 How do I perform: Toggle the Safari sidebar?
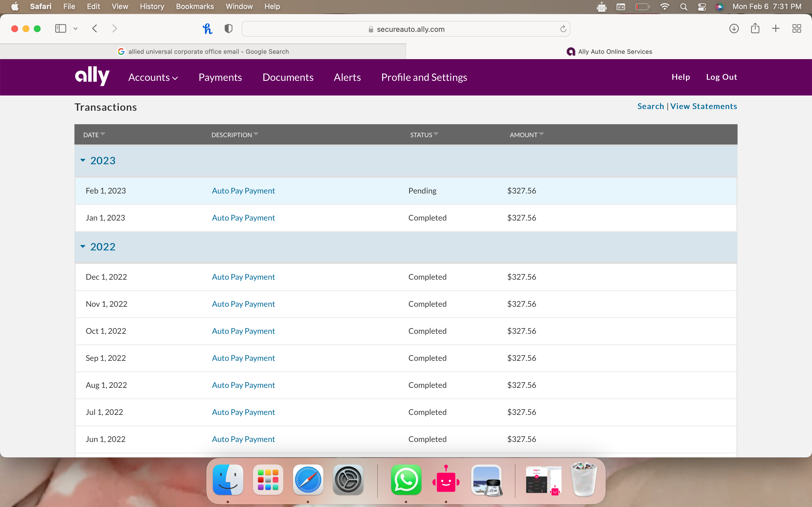61,29
